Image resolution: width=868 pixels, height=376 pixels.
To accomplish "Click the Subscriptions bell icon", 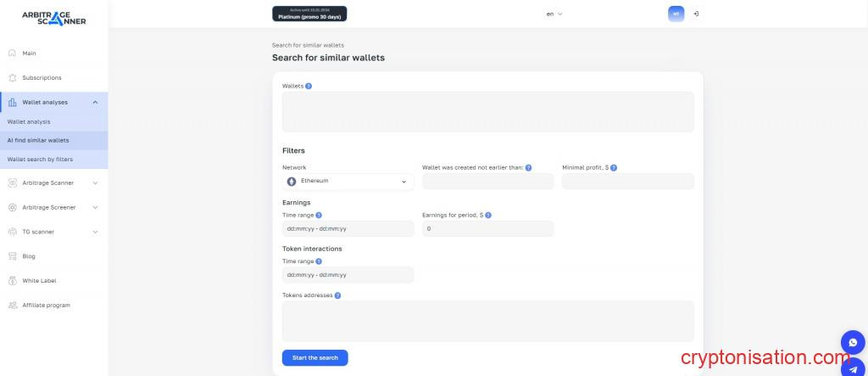I will click(12, 77).
